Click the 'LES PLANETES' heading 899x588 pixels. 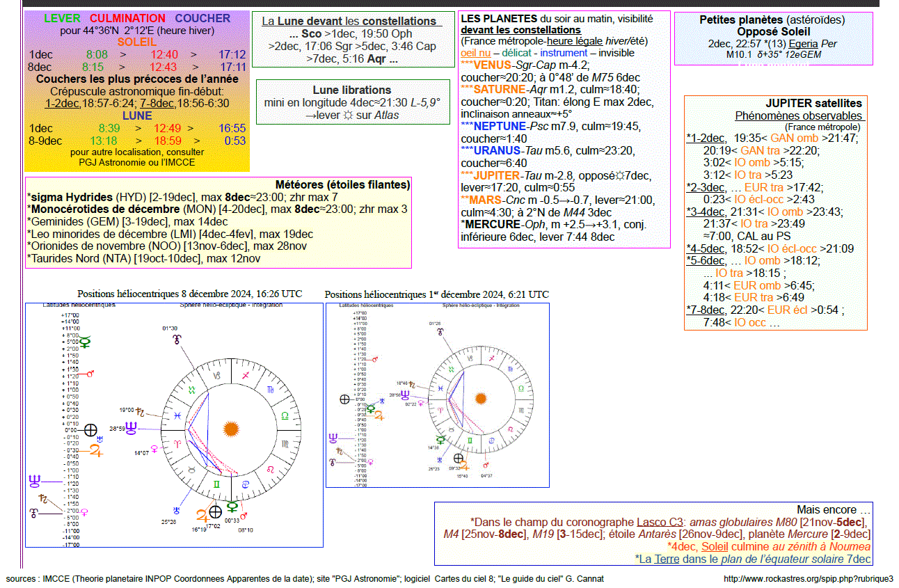(498, 18)
